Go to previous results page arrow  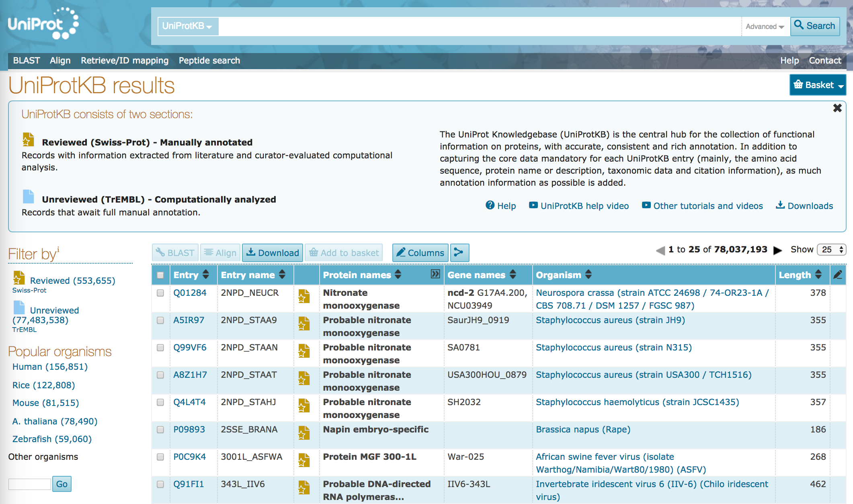coord(660,250)
